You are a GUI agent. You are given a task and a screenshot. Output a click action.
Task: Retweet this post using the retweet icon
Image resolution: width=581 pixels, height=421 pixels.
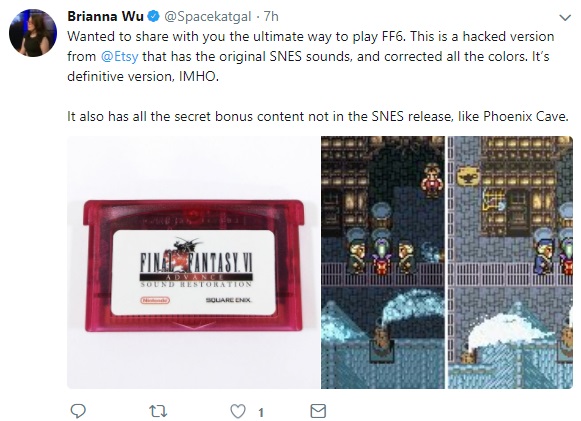(158, 411)
